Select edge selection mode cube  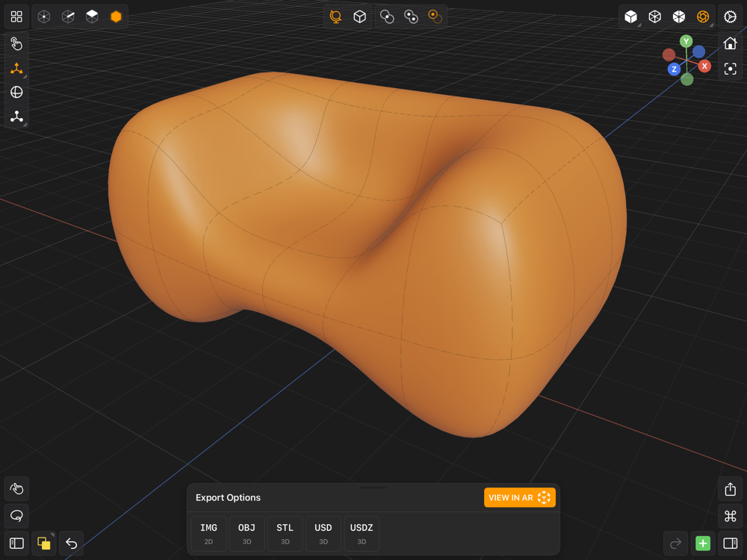(x=68, y=16)
